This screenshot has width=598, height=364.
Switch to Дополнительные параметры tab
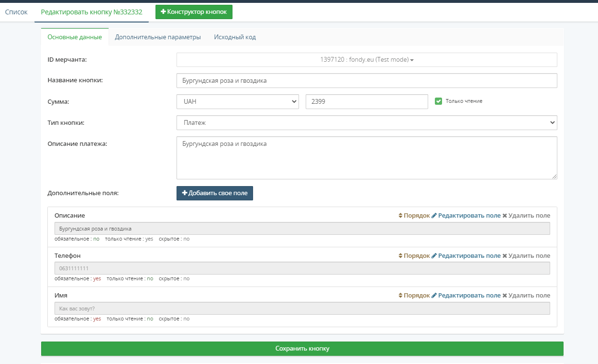pyautogui.click(x=157, y=37)
